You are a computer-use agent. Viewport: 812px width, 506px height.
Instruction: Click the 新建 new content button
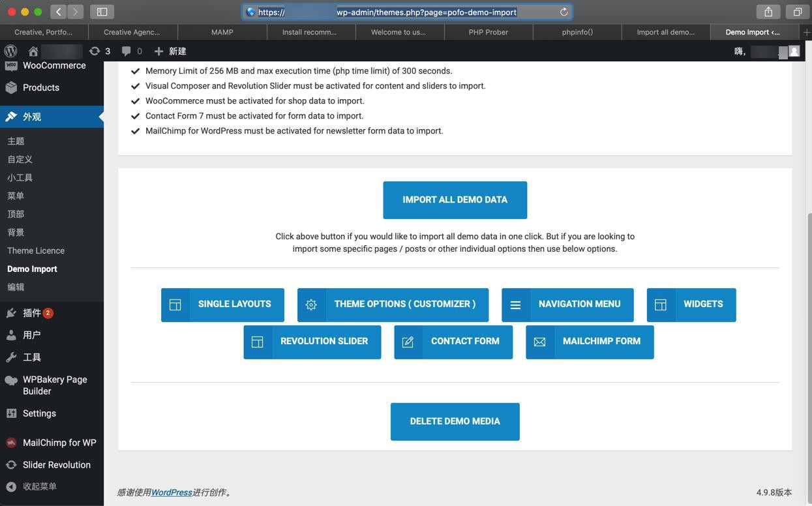coord(170,51)
